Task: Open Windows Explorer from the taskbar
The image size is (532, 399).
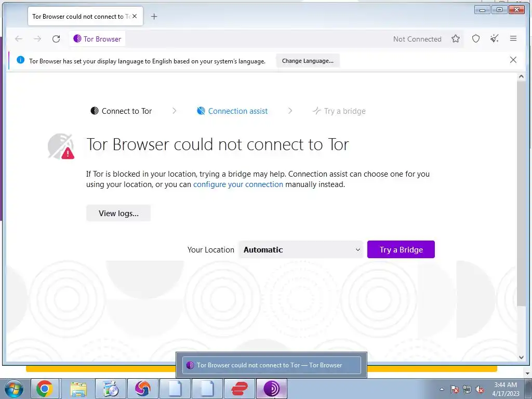Action: coord(78,389)
